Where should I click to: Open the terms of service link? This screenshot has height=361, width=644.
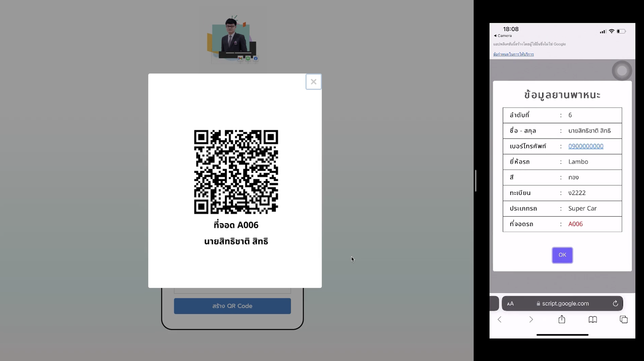point(514,54)
